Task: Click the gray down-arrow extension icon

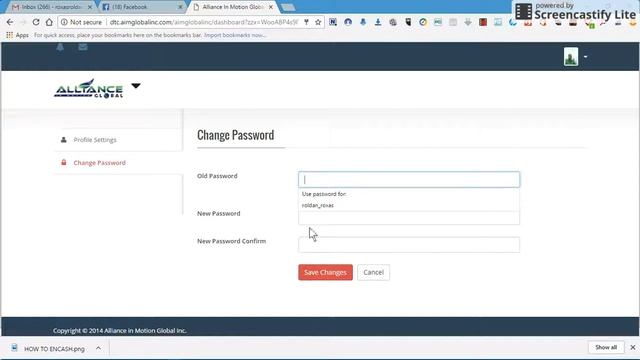Action: pos(468,22)
